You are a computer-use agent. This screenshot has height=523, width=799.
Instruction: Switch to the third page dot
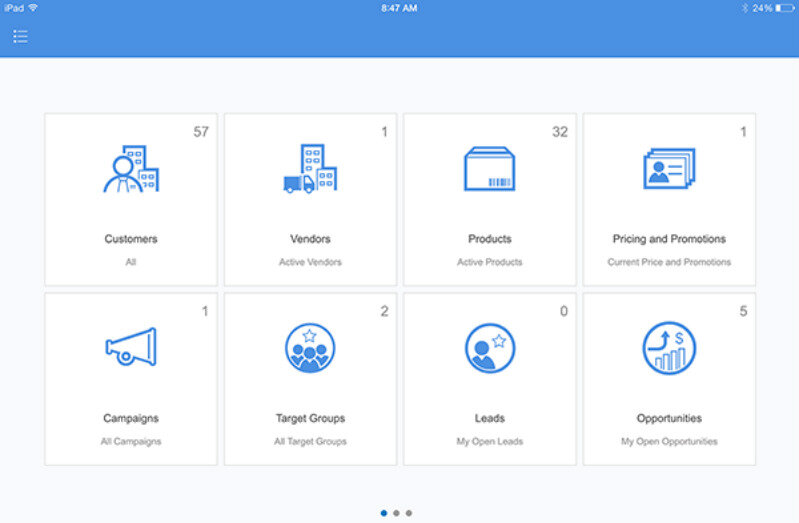click(408, 513)
